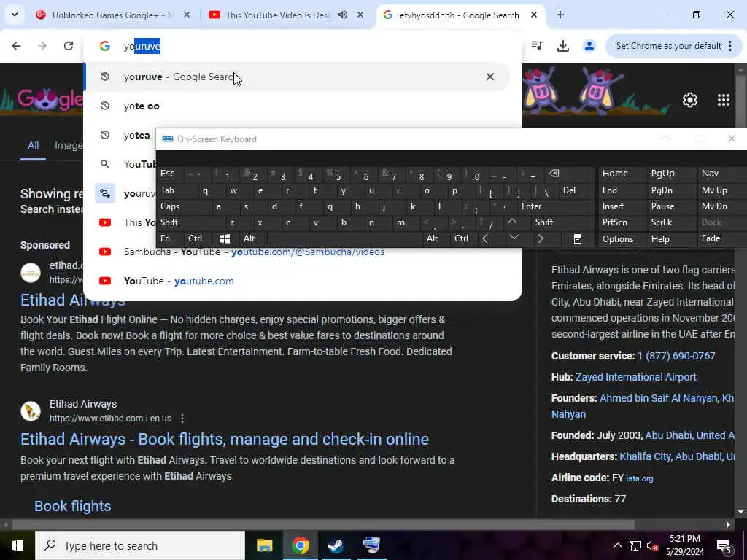Click the Tab key on On-Screen Keyboard
The height and width of the screenshot is (560, 747).
pos(169,190)
